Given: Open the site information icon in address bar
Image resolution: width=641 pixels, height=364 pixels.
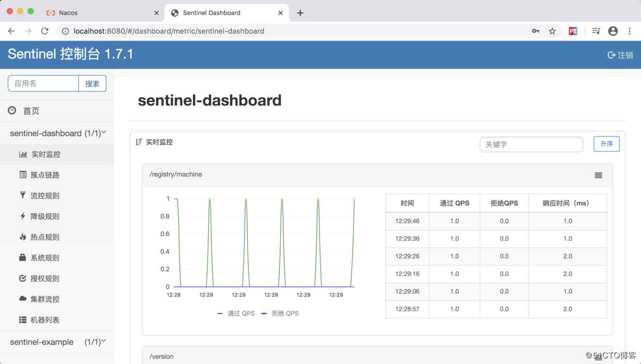Looking at the screenshot, I should point(66,31).
